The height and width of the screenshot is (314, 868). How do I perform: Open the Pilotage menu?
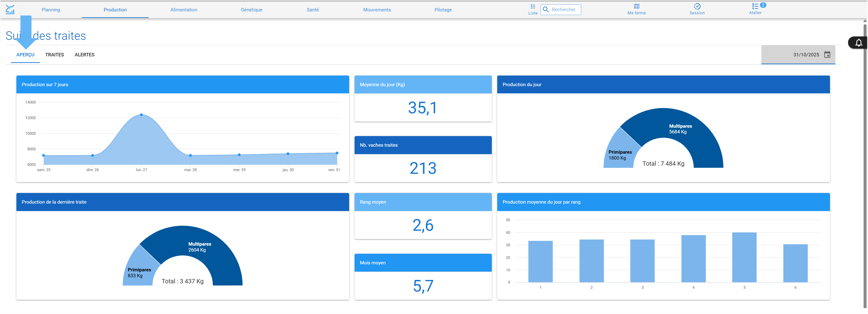coord(443,10)
